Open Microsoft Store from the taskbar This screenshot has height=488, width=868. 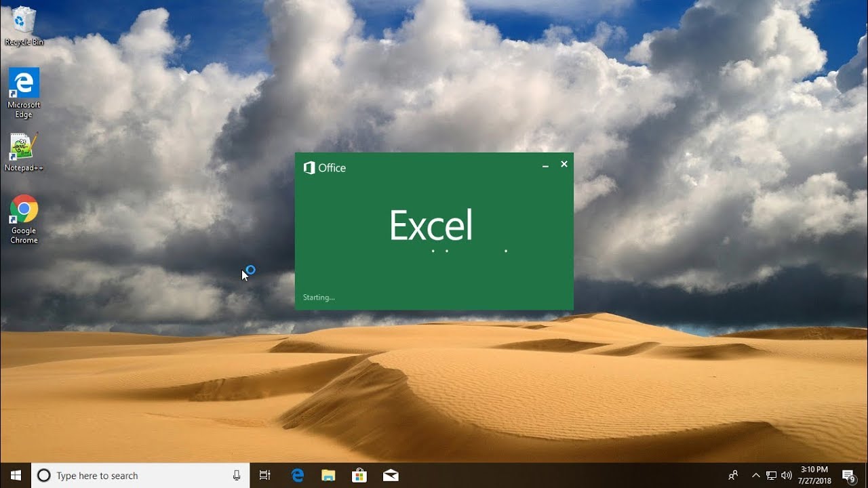[x=359, y=476]
